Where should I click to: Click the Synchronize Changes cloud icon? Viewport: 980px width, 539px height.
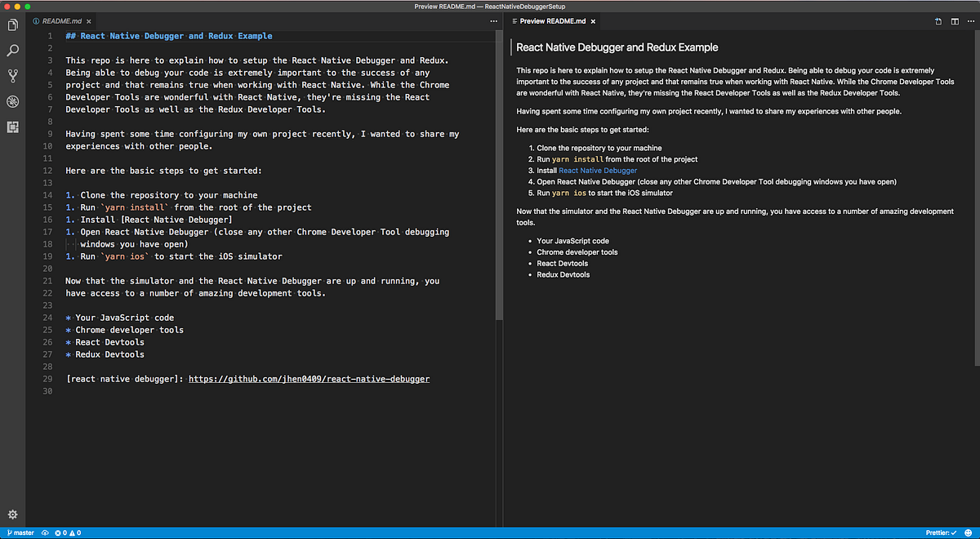(45, 532)
